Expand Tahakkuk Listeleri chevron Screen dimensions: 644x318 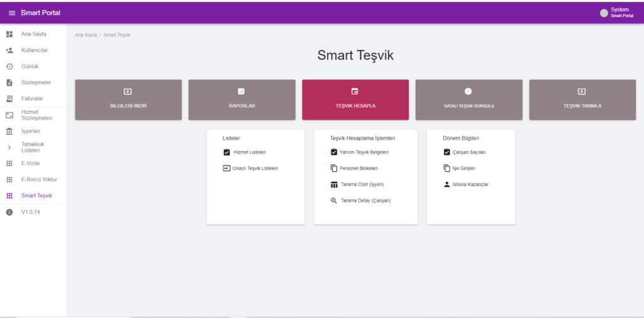coord(9,147)
